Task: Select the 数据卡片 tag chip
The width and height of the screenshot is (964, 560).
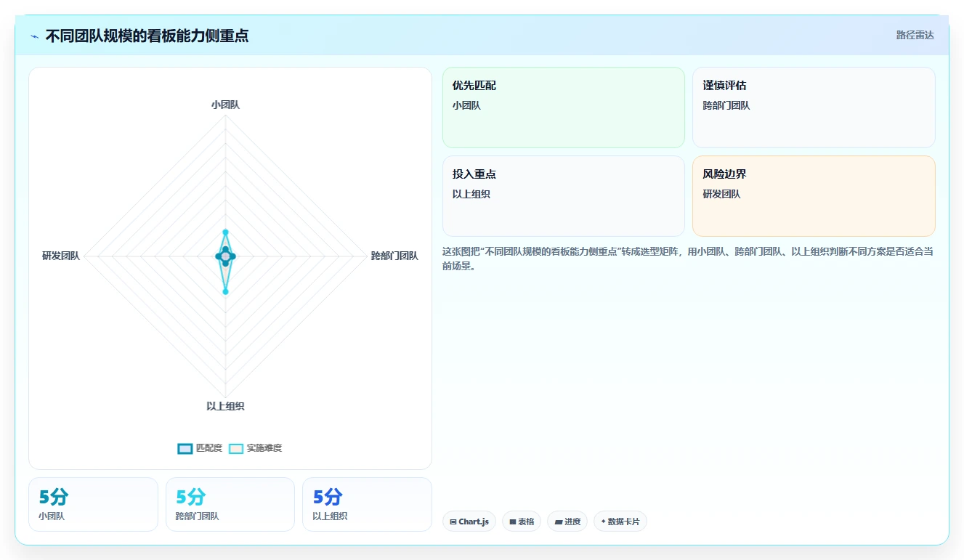Action: [x=620, y=522]
